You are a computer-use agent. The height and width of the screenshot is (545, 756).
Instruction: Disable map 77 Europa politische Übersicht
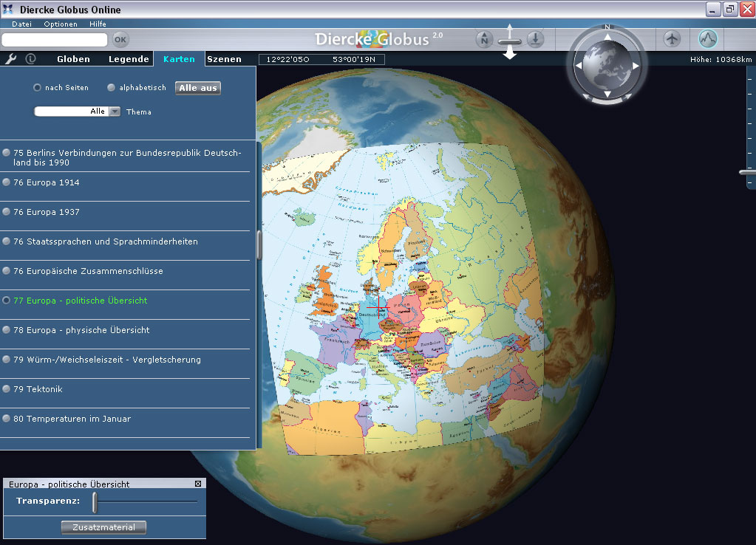tap(7, 301)
